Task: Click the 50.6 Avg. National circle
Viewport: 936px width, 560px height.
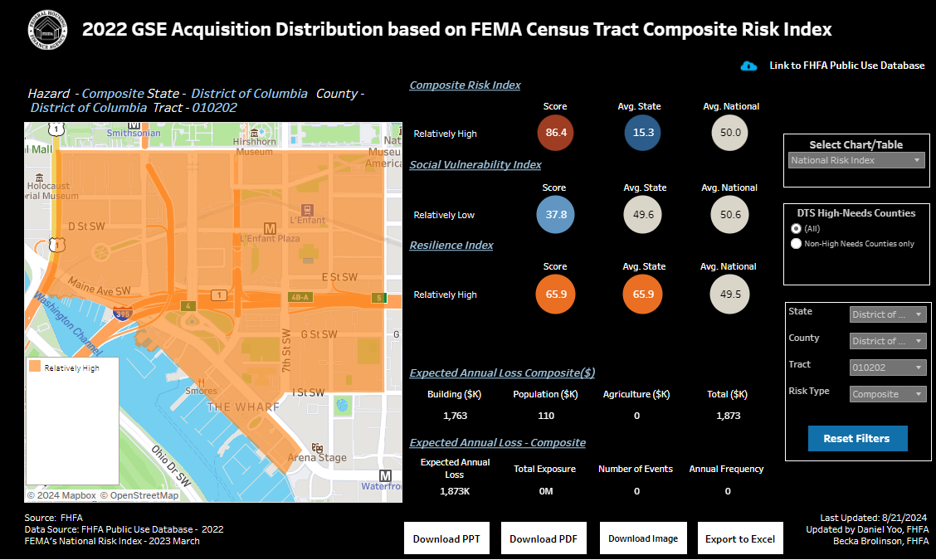Action: pyautogui.click(x=730, y=214)
